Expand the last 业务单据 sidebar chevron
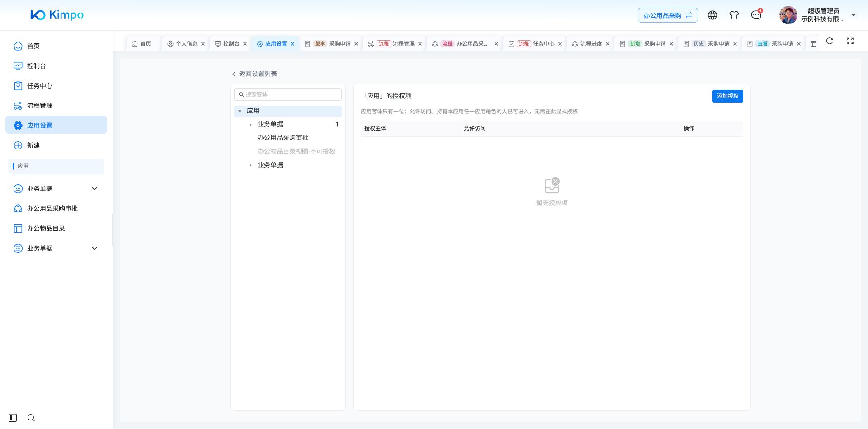The height and width of the screenshot is (429, 868). [94, 248]
